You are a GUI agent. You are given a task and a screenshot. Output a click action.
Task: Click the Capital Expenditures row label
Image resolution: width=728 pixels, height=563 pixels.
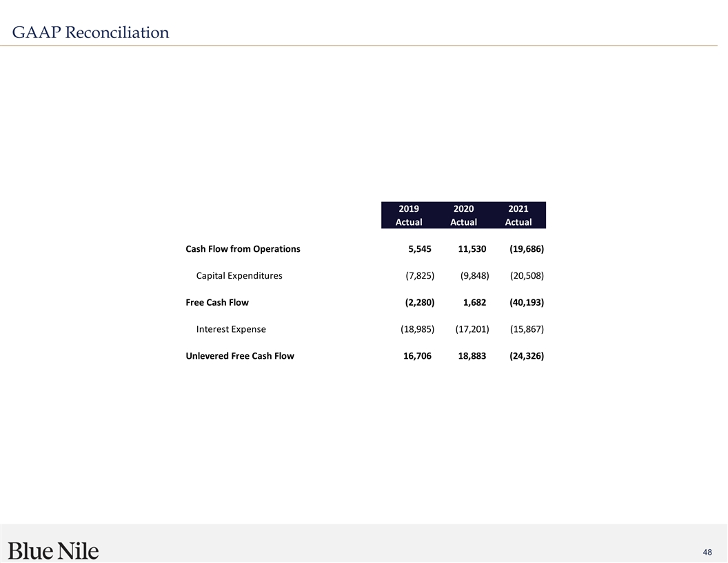coord(239,275)
